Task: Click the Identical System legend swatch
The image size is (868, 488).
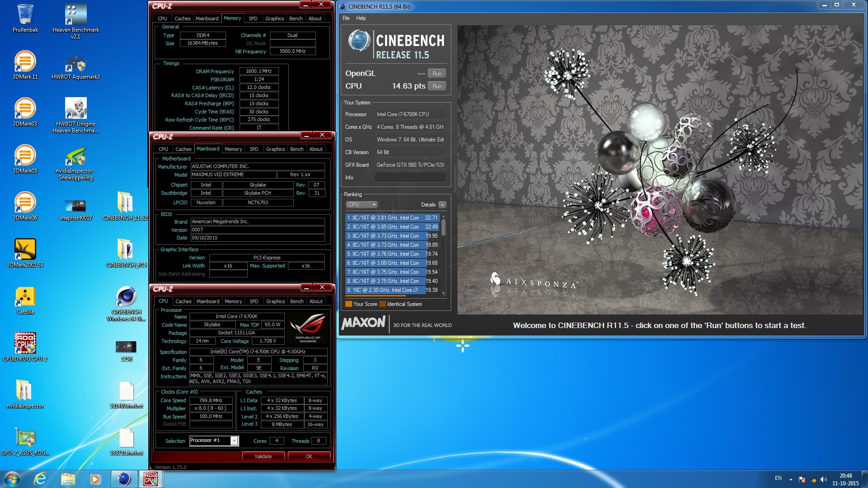Action: pyautogui.click(x=382, y=304)
